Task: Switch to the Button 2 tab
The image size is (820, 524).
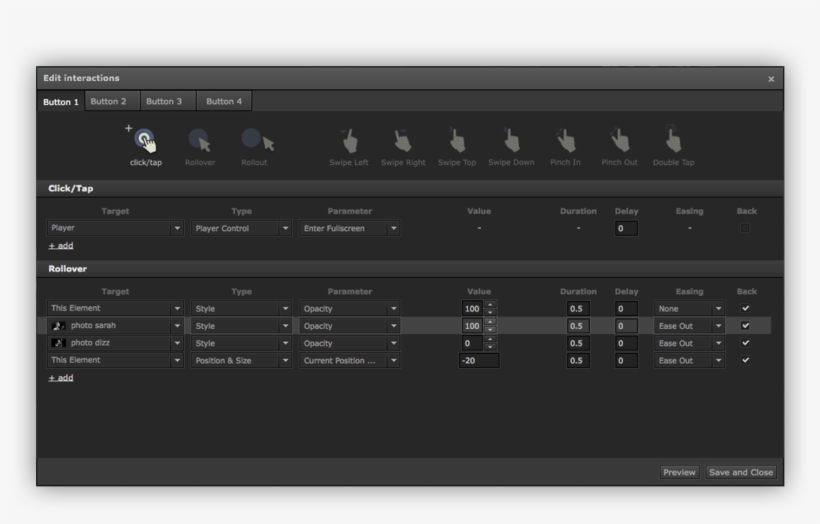Action: (108, 102)
